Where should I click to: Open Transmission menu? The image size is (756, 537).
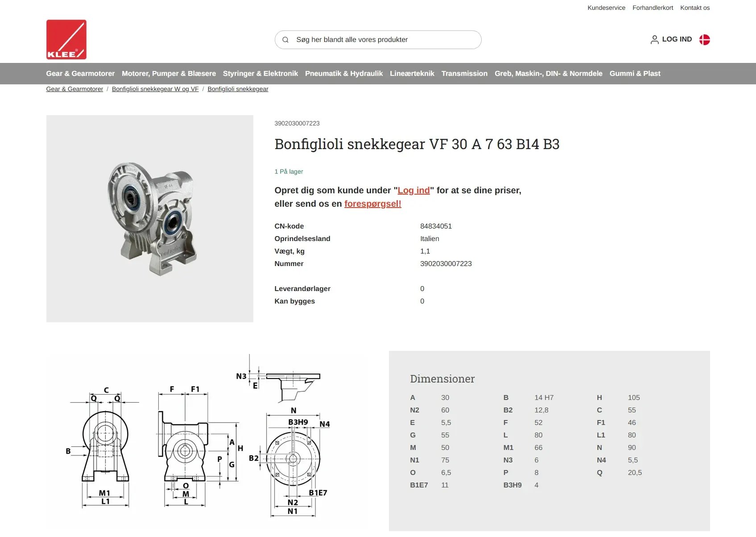coord(464,73)
